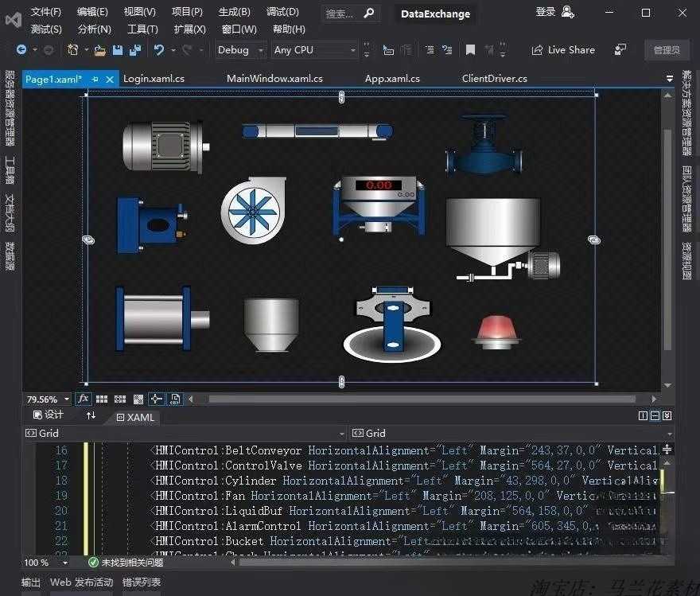
Task: Switch to vertical split view
Action: coord(643,415)
